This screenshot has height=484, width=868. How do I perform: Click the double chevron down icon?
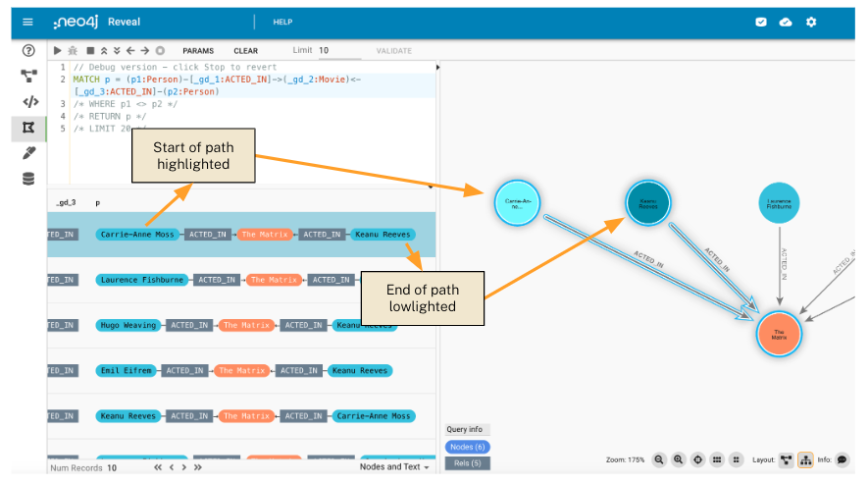[117, 50]
